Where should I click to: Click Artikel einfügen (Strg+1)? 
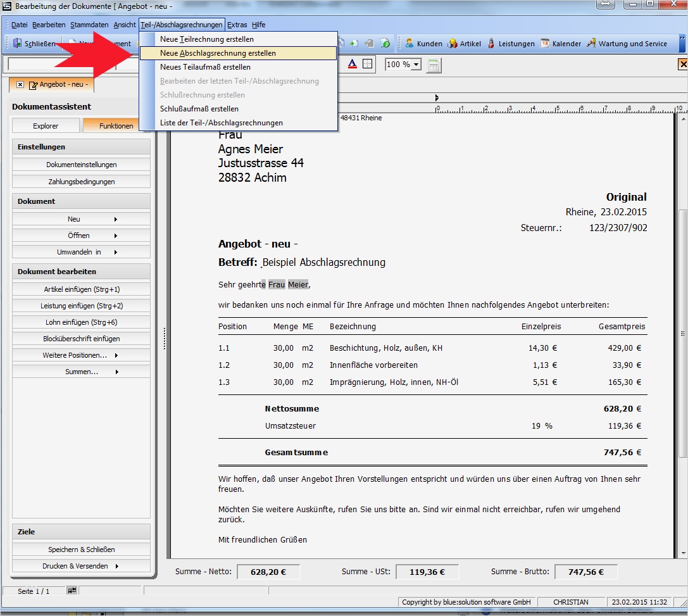(x=81, y=289)
